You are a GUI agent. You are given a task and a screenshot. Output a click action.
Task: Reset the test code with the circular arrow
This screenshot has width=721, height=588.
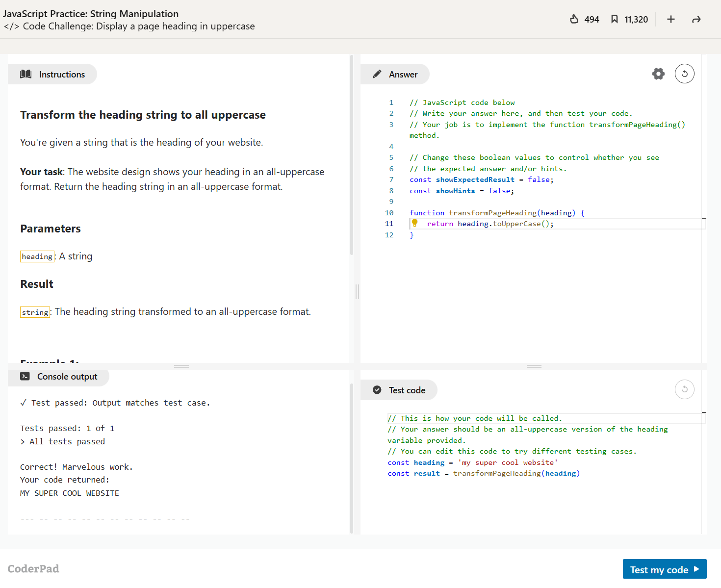(684, 389)
